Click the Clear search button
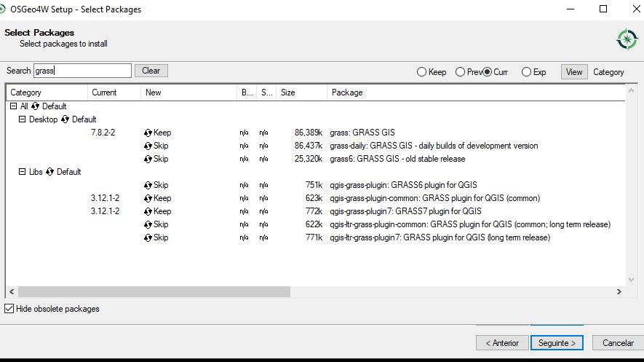This screenshot has height=362, width=644. 151,71
